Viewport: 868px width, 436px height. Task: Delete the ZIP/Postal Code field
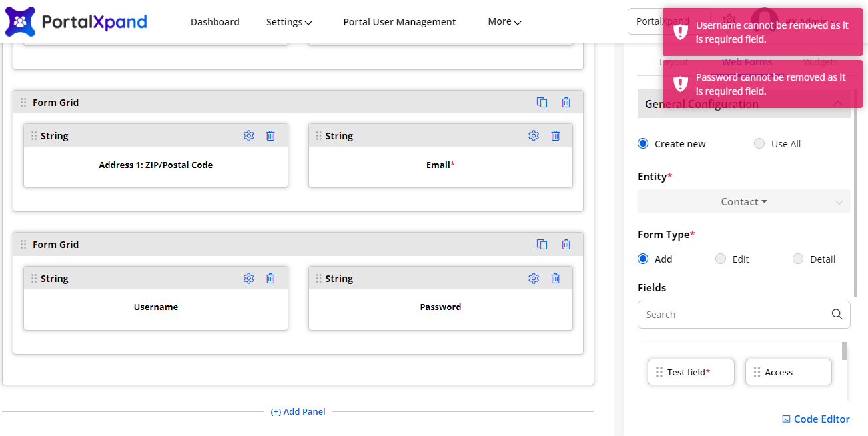click(x=270, y=136)
